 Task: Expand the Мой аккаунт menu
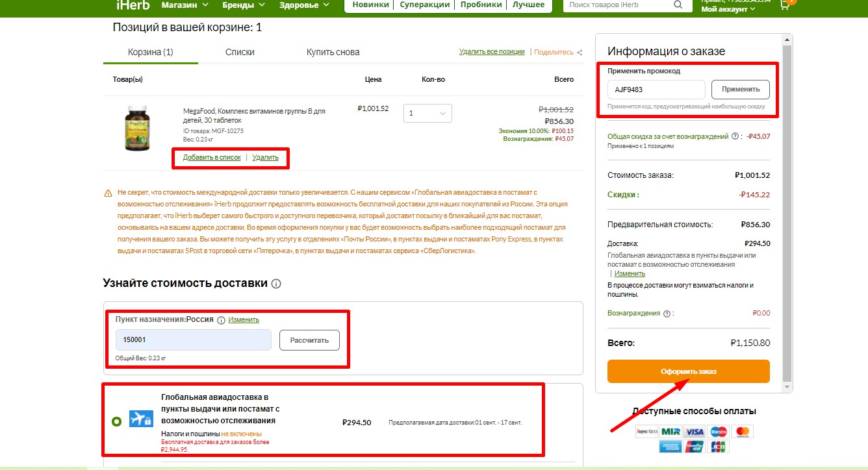(729, 9)
